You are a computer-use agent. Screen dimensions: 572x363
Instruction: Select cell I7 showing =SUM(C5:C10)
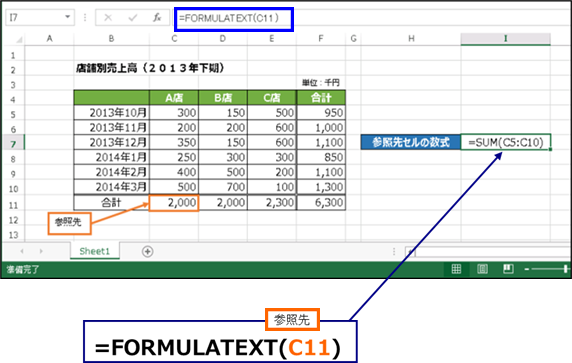tap(506, 142)
